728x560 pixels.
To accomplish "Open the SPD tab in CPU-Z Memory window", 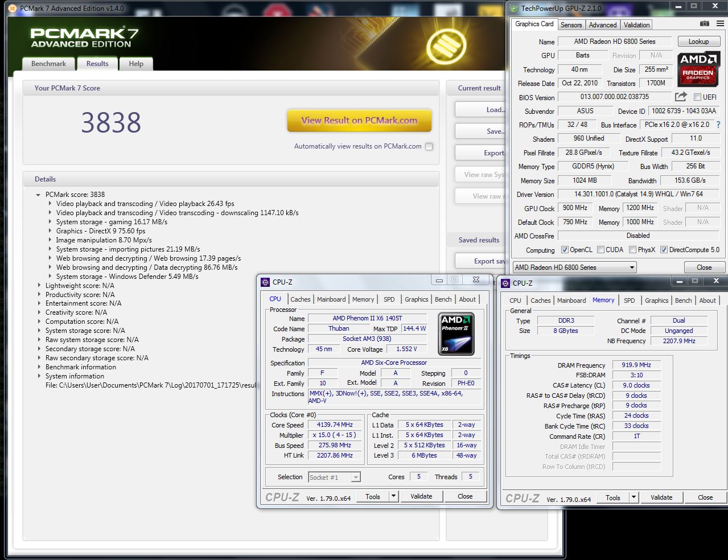I will tap(630, 300).
